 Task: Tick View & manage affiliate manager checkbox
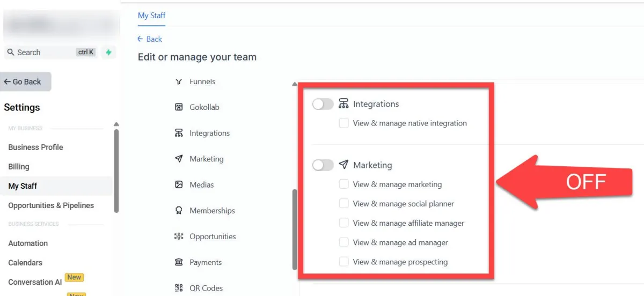coord(343,223)
